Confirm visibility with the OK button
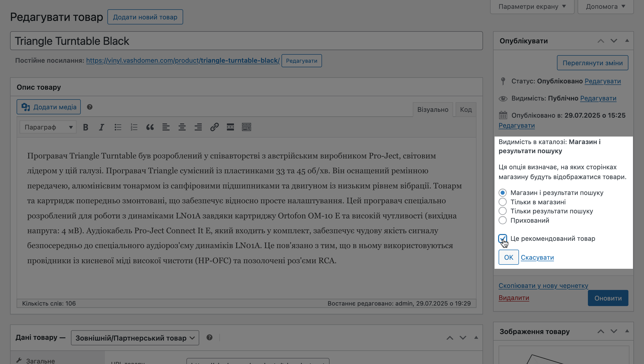This screenshot has width=644, height=364. click(509, 257)
